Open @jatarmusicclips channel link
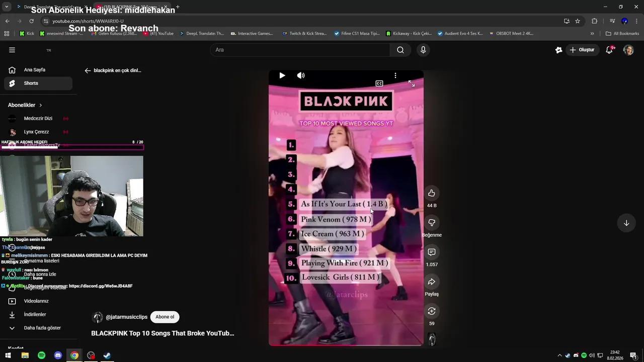The image size is (644, 362). [x=127, y=317]
